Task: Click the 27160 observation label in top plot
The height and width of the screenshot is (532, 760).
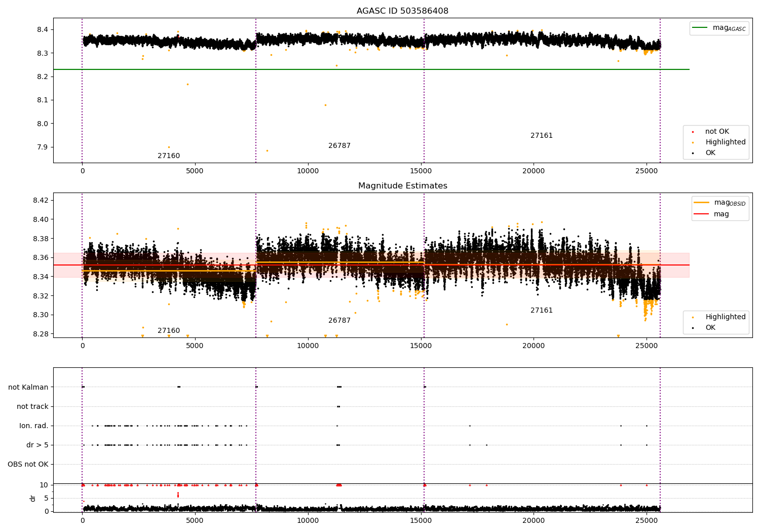Action: 168,156
